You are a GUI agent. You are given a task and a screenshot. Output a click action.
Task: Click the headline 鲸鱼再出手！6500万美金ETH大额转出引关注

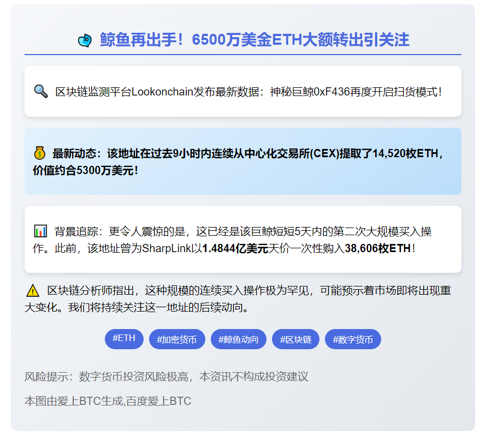pos(254,40)
